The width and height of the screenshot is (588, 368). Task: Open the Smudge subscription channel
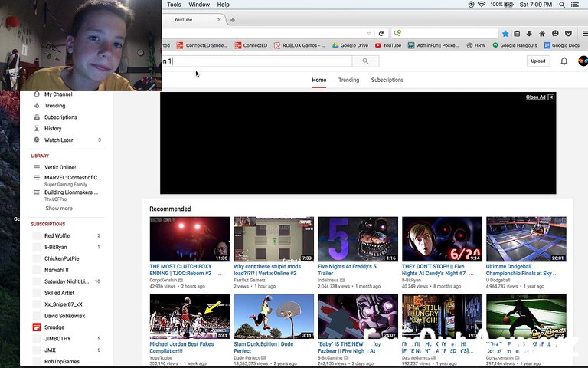pyautogui.click(x=54, y=327)
